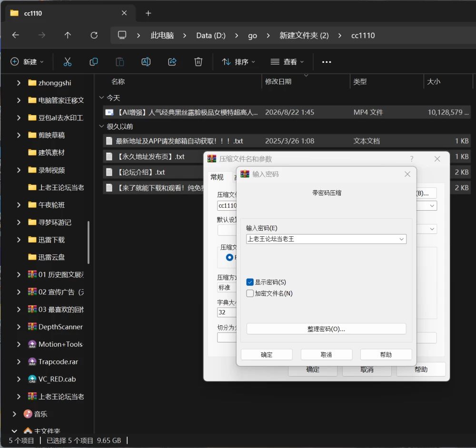Open the password history dropdown arrow
The height and width of the screenshot is (448, 476).
[401, 239]
